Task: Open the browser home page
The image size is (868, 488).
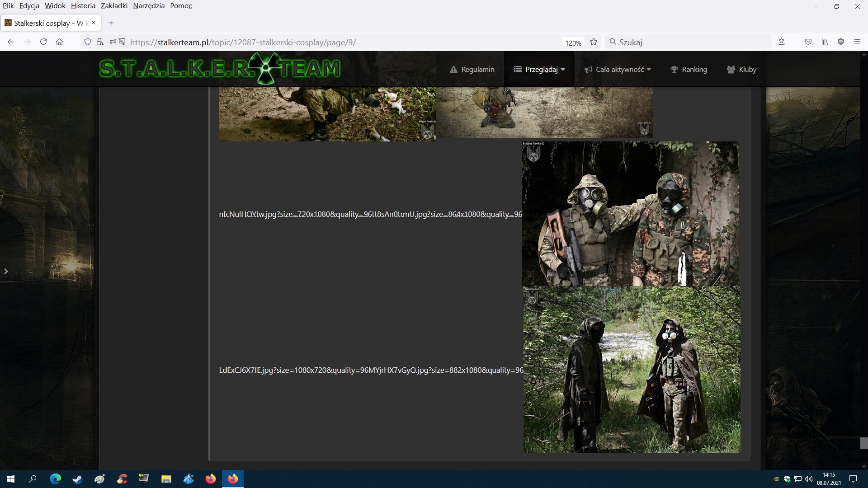Action: 59,42
